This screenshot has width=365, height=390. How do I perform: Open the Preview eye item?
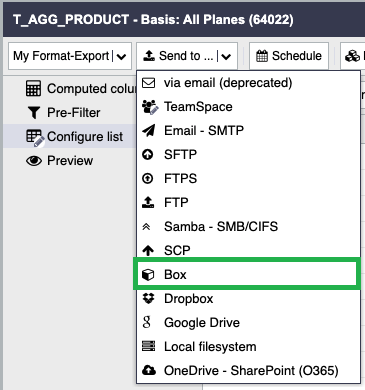click(x=59, y=161)
